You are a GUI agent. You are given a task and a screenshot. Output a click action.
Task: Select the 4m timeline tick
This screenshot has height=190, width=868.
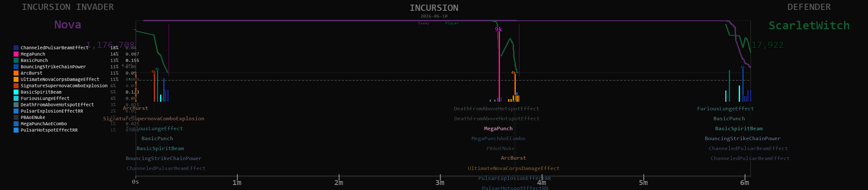click(x=542, y=183)
